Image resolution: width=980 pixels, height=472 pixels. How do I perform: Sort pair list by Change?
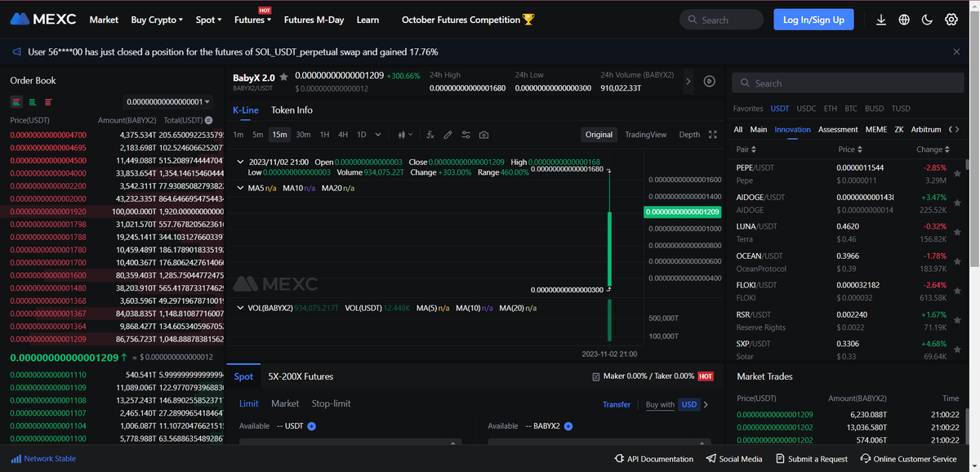[x=933, y=149]
